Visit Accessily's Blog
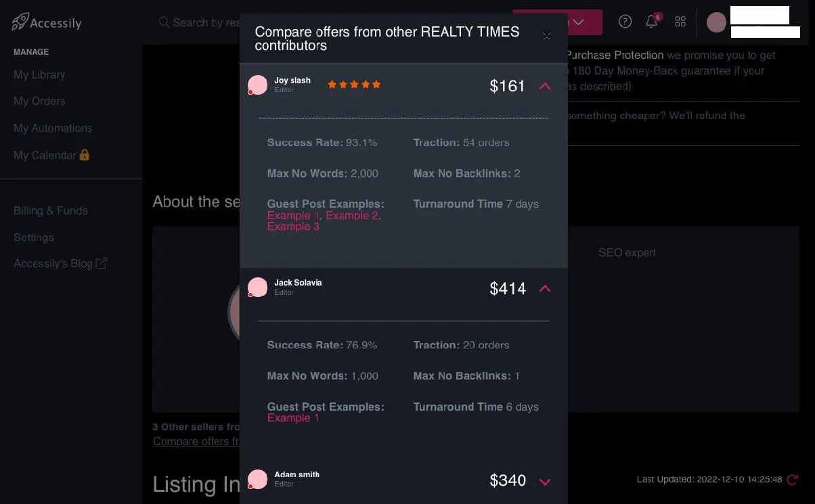This screenshot has height=504, width=815. pyautogui.click(x=53, y=263)
